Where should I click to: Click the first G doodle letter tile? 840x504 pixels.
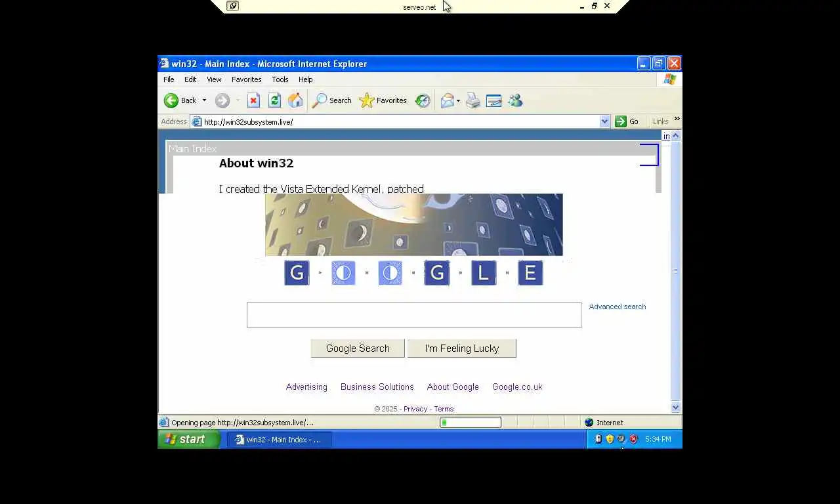click(x=297, y=273)
